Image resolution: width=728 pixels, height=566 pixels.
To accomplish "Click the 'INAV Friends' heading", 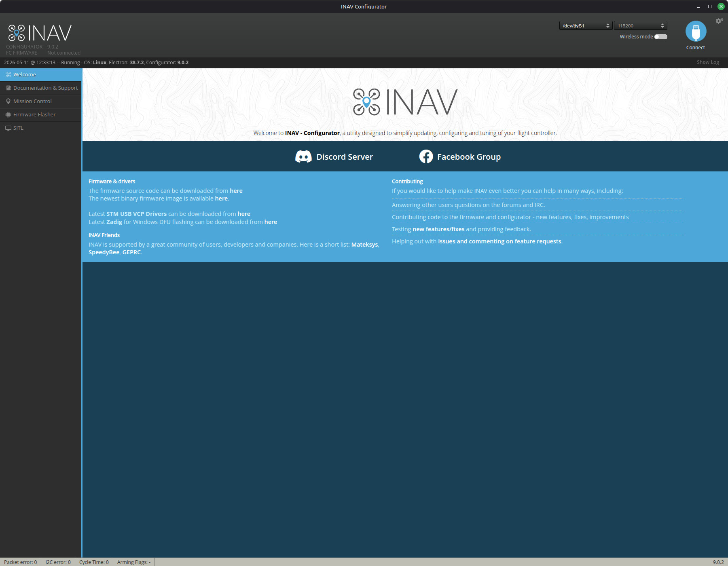I will coord(104,235).
